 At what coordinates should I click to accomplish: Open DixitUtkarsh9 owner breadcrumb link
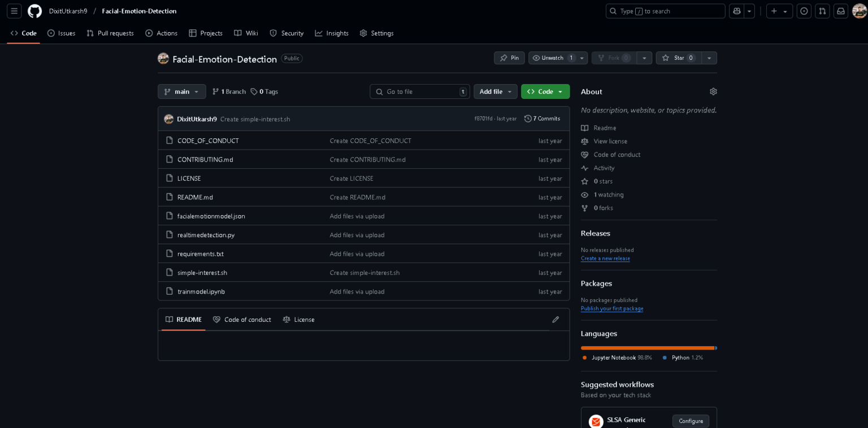[68, 11]
